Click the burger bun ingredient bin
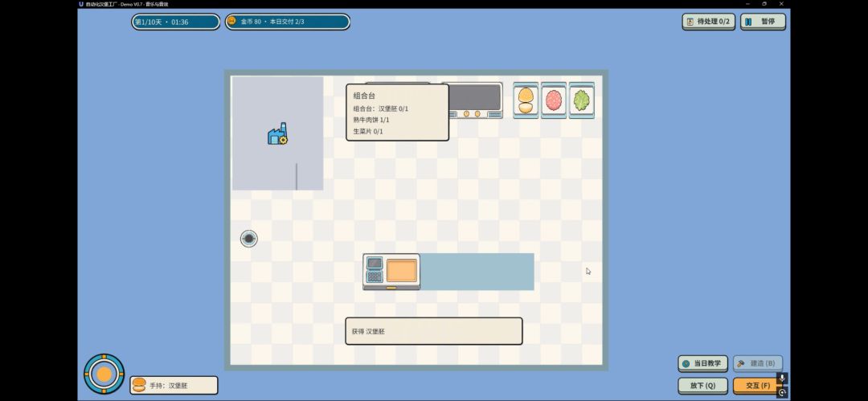Viewport: 868px width, 401px height. (x=526, y=100)
